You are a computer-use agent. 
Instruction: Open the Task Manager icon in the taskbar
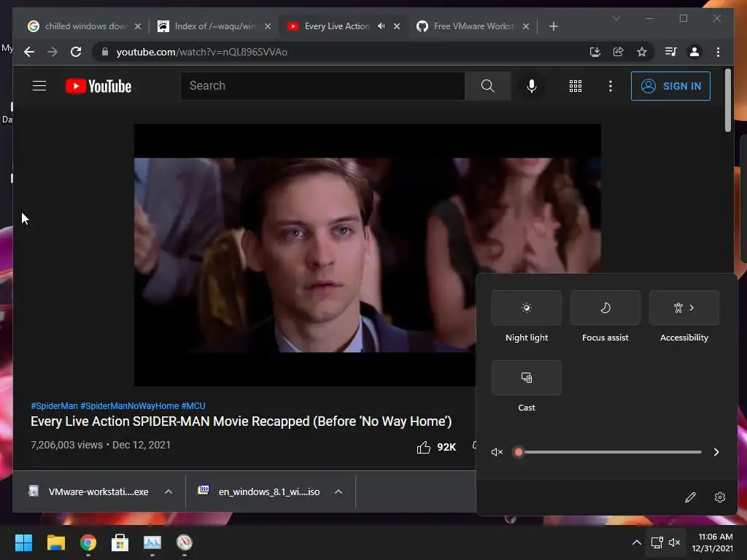[152, 542]
